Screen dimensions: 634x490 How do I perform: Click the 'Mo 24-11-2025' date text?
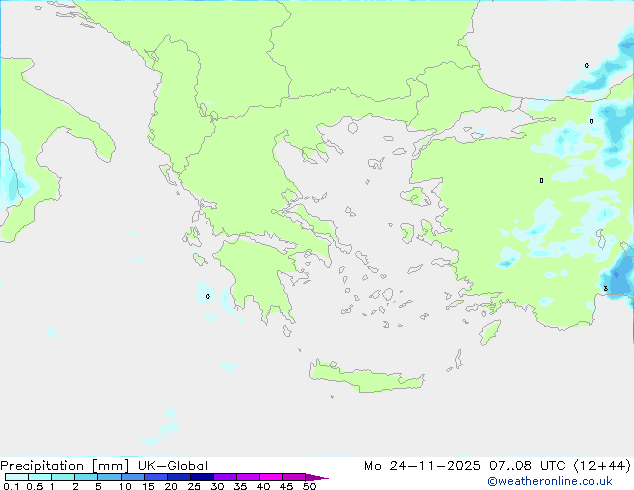point(422,466)
